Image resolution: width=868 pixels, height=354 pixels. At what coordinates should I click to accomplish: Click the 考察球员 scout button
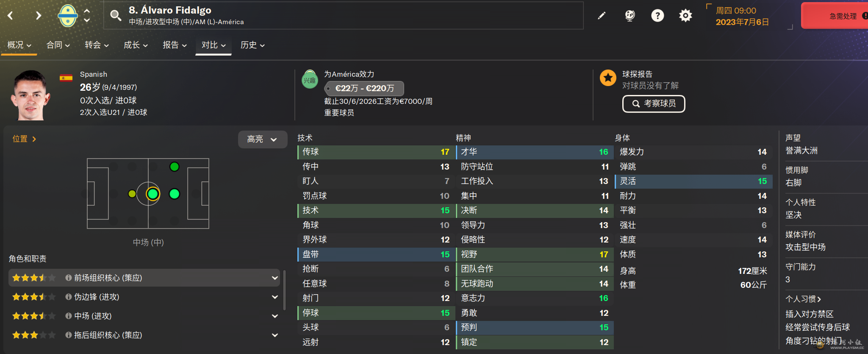[x=653, y=104]
